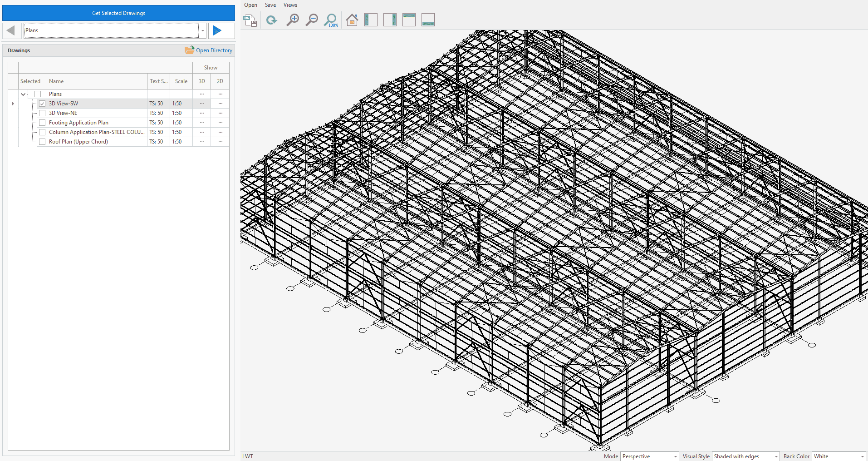
Task: Click the save as image icon
Action: 250,20
